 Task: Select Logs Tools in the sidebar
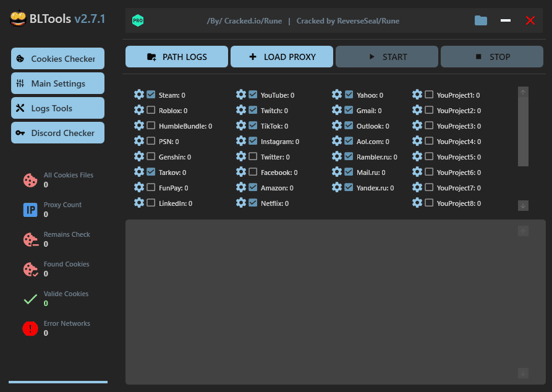[57, 108]
